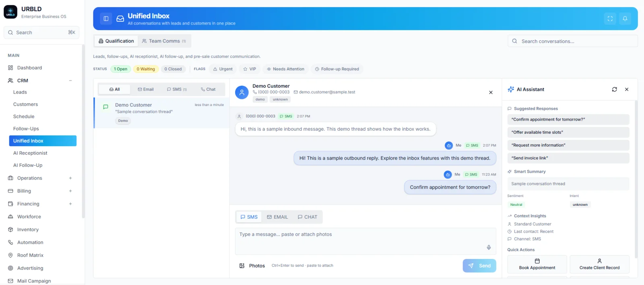Toggle the VIP flag filter
Viewport: 644px width, 285px height.
click(x=250, y=69)
